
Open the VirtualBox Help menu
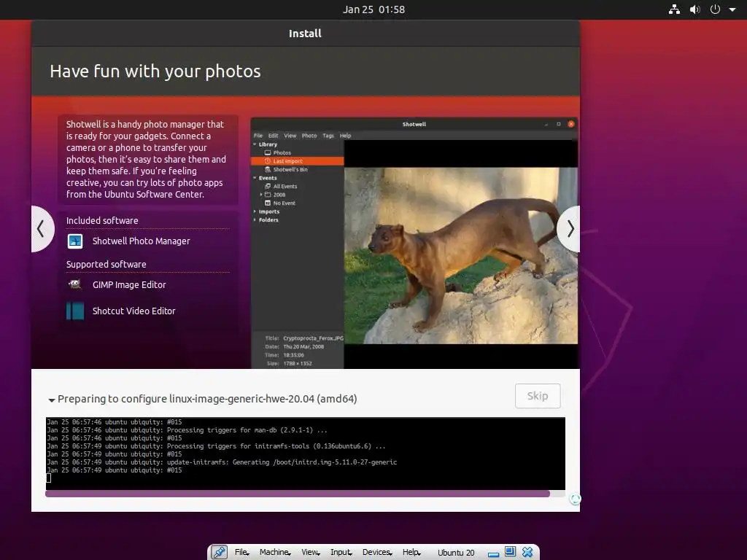[411, 553]
